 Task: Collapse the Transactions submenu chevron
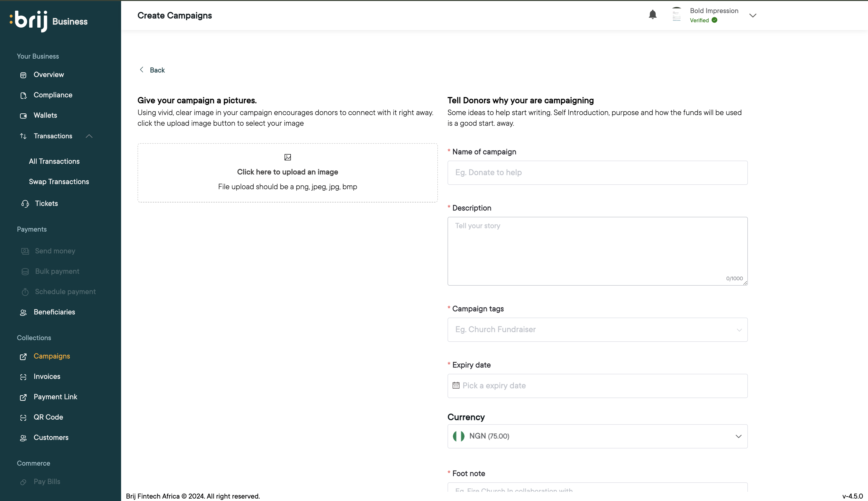coord(89,136)
